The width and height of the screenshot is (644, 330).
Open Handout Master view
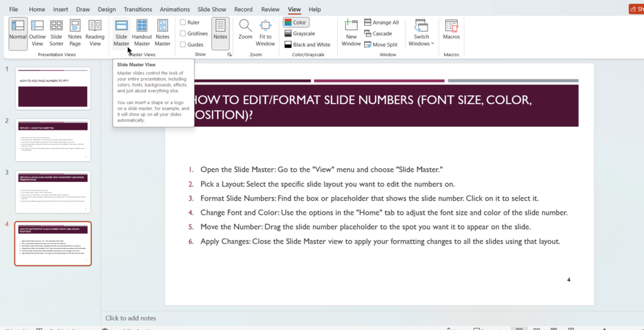[x=142, y=33]
